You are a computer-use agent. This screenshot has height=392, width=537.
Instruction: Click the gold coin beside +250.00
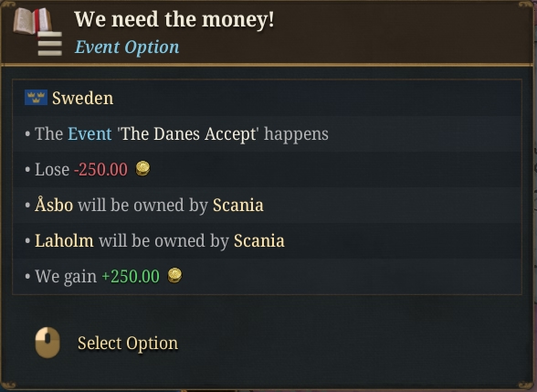coord(174,276)
